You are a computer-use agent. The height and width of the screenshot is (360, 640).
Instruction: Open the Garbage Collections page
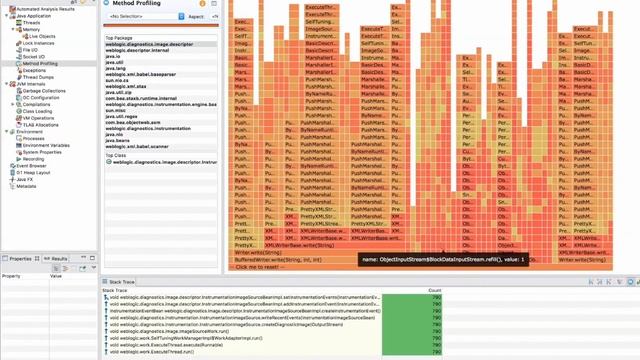pos(44,91)
